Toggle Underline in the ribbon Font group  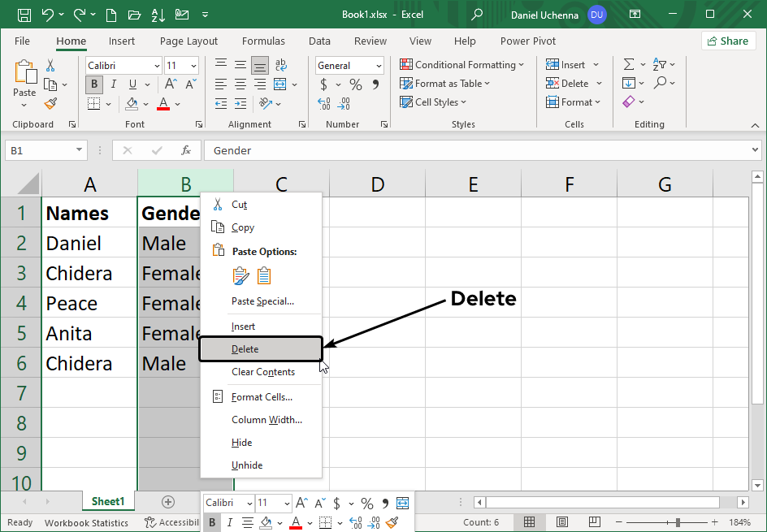(x=131, y=84)
